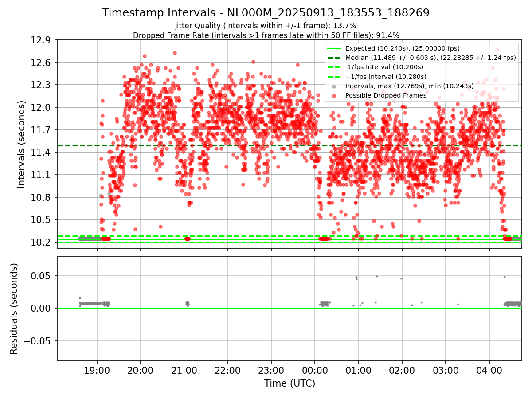This screenshot has height=399, width=532.
Task: Click the 03:00 x-axis tick label
Action: [446, 370]
